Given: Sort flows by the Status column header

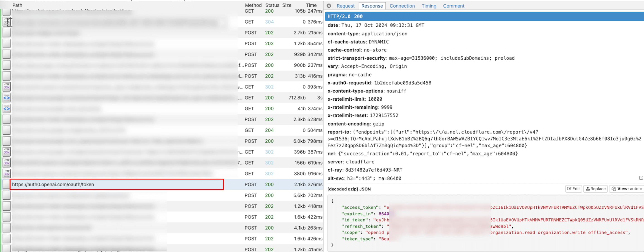Looking at the screenshot, I should coord(272,5).
